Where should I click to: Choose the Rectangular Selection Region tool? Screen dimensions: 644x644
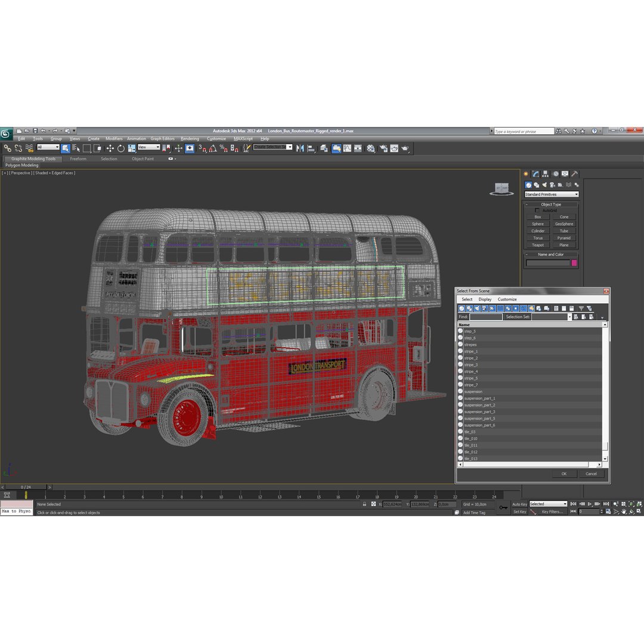point(86,148)
